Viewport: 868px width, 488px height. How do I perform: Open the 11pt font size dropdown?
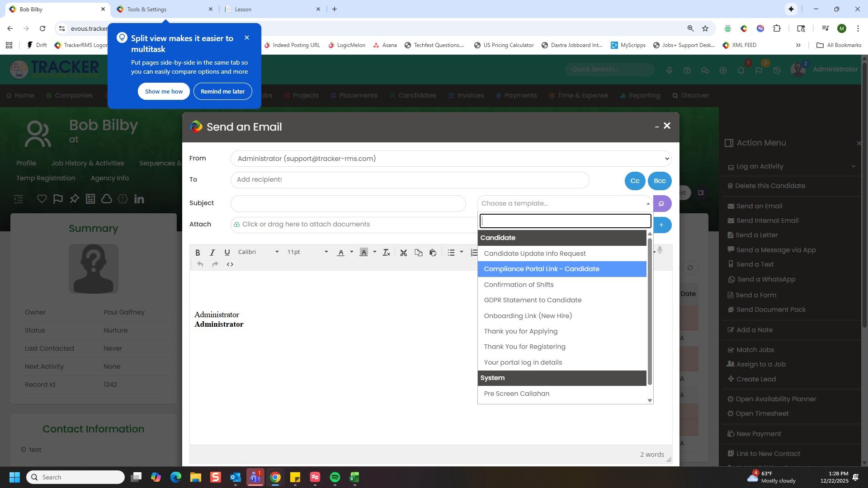[307, 252]
